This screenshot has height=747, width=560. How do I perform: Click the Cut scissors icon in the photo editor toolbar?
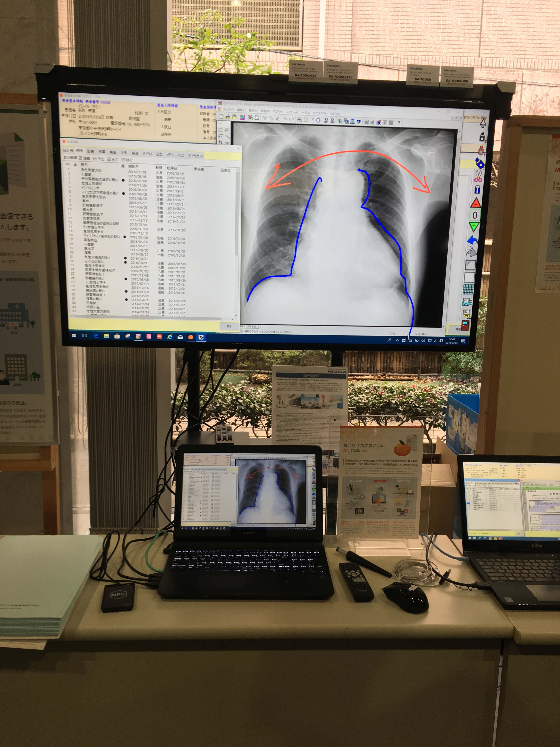[x=265, y=118]
